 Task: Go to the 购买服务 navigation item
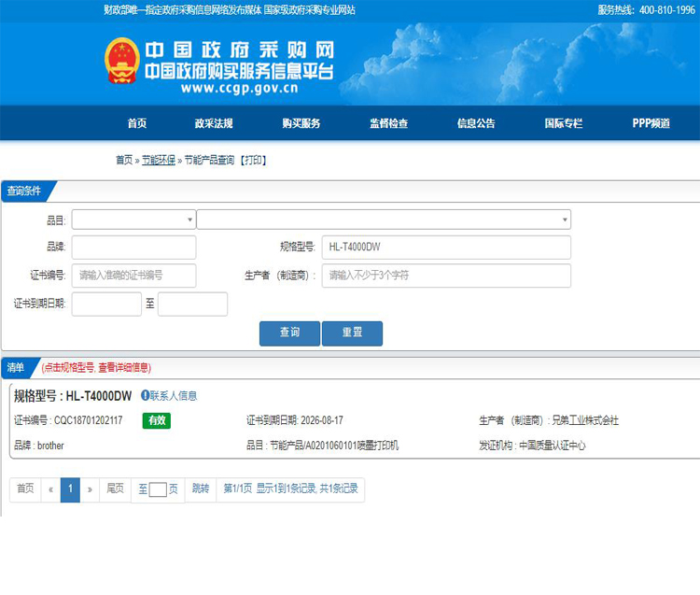[x=301, y=123]
